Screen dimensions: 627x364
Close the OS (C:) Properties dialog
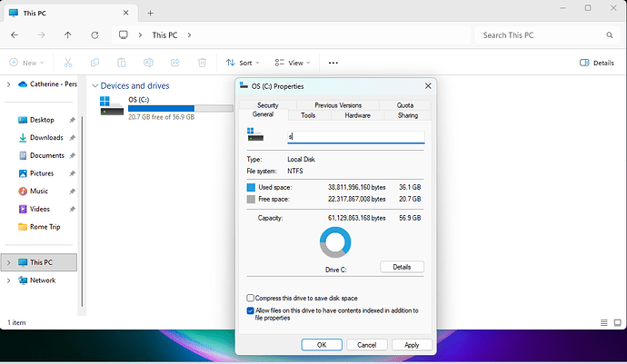point(428,86)
